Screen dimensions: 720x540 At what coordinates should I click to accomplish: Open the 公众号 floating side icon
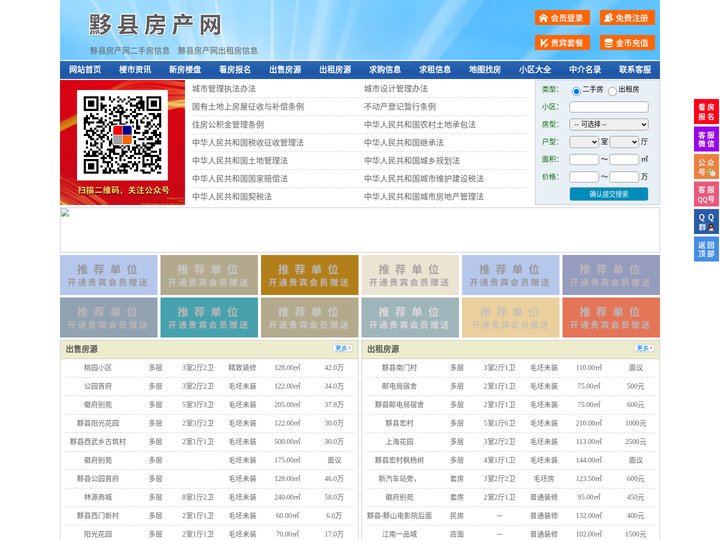[706, 167]
